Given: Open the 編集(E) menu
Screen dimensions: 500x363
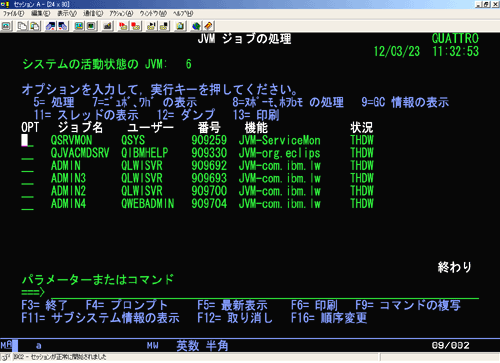Looking at the screenshot, I should [x=40, y=14].
